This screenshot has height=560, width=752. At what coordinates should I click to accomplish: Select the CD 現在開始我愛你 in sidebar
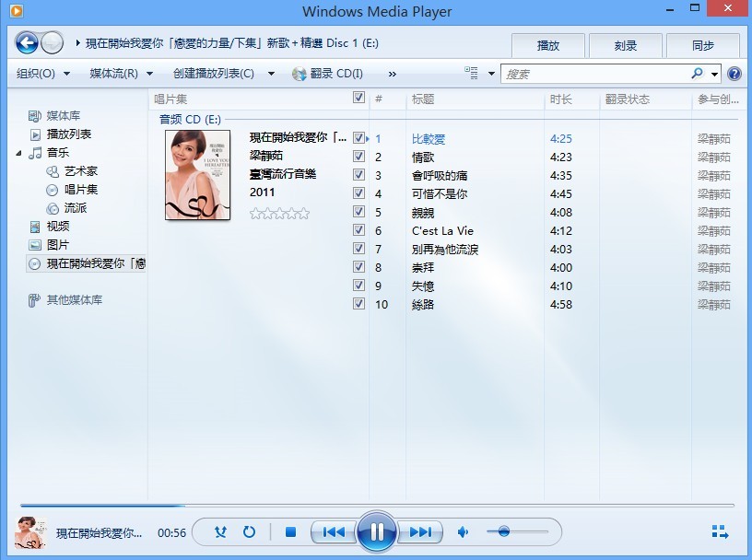(87, 263)
